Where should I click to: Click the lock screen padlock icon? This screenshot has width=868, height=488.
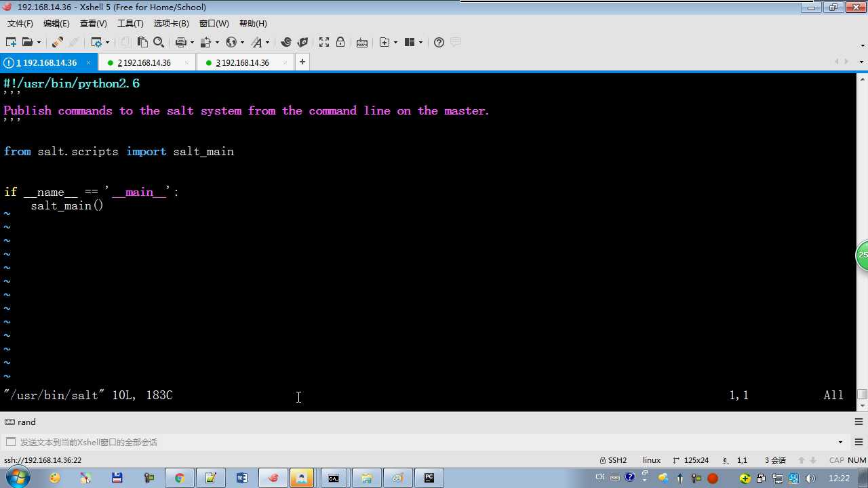340,42
